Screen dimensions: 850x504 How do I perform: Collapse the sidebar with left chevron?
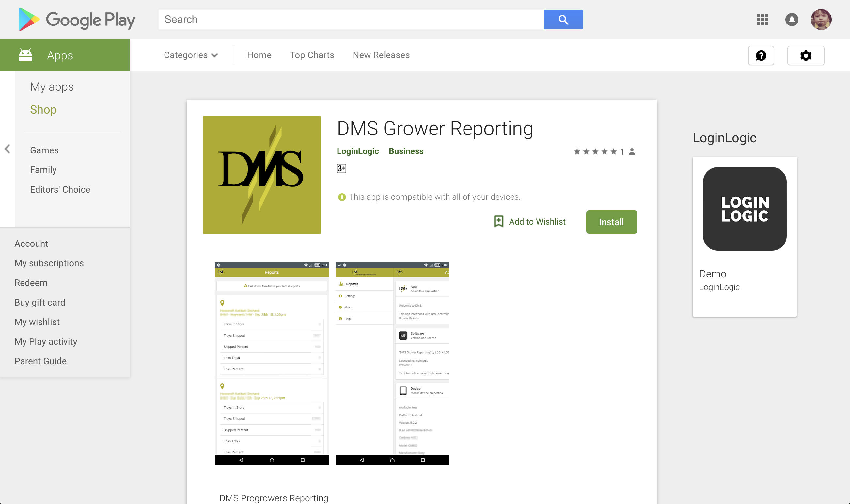[x=7, y=149]
